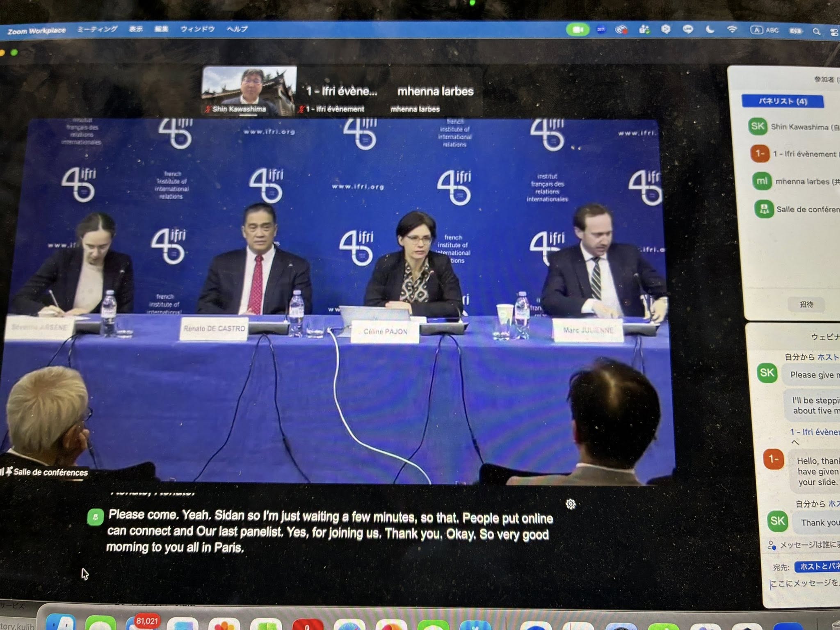Select Shin Kawashima in panelist list
Image resolution: width=840 pixels, height=630 pixels.
pos(799,127)
